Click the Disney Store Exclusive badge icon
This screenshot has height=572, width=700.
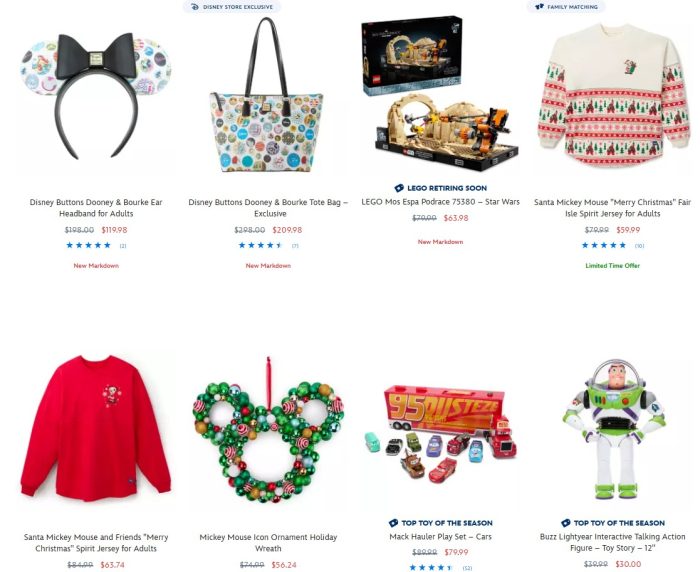click(195, 7)
